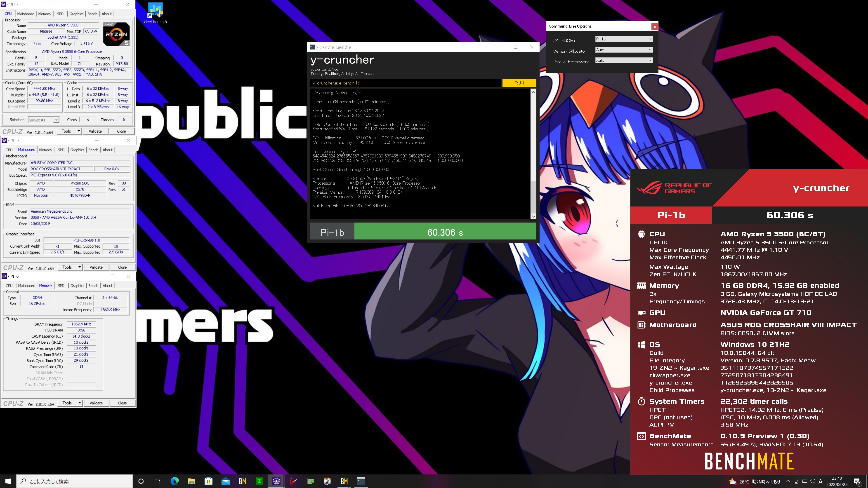Open the Socket #1 selection dropdown
The image size is (868, 488).
tap(43, 120)
